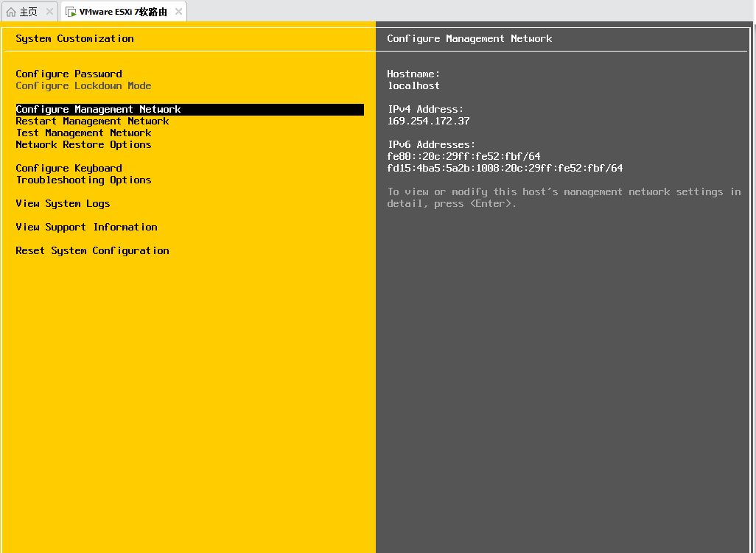Screen dimensions: 756x553
Task: Select Configure Password menu entry
Action: pyautogui.click(x=69, y=74)
